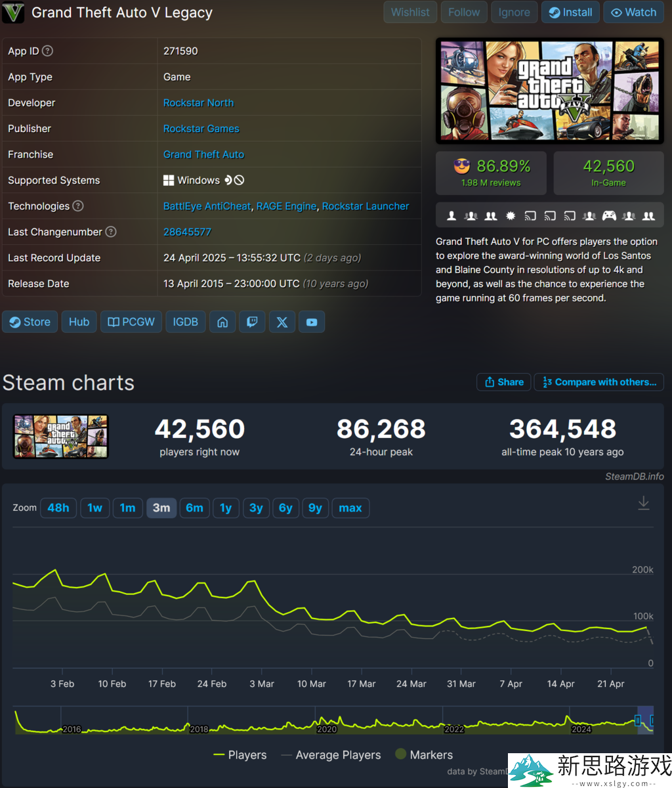Open the Steam community Hub link

click(79, 322)
